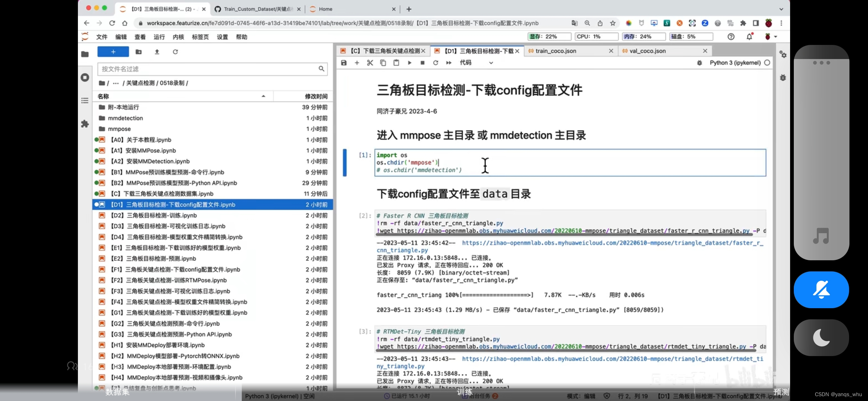Open the 运行 menu
This screenshot has width=868, height=401.
(x=159, y=37)
